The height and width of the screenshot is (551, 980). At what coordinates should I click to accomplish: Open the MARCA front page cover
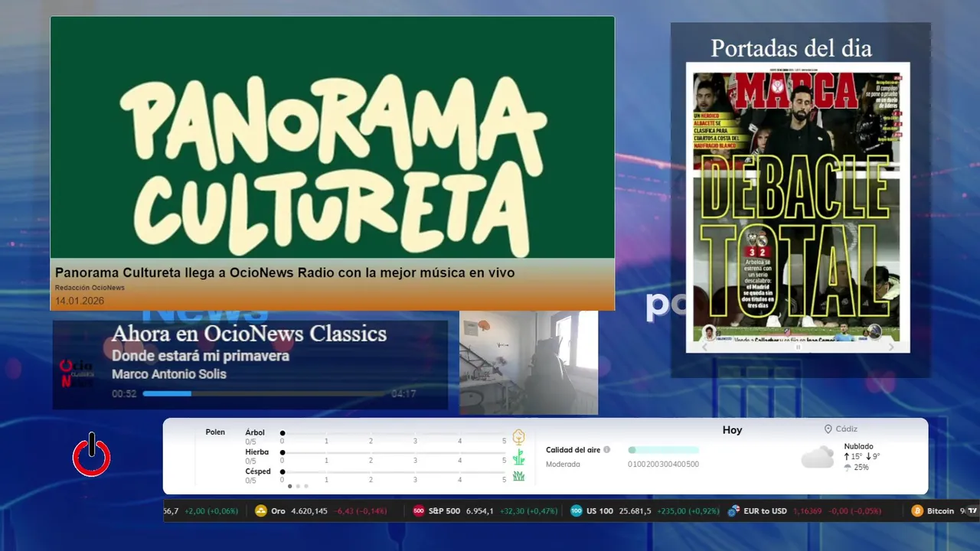point(798,207)
